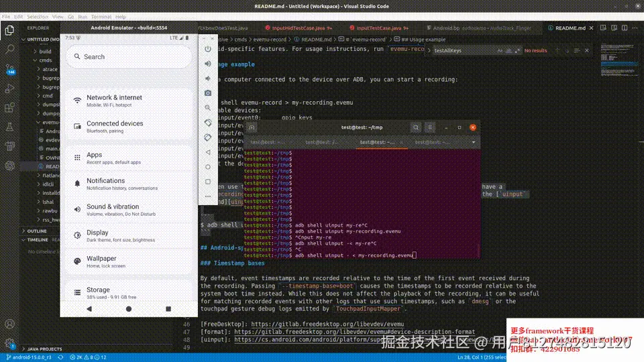Click the emulator toolbar home circle
This screenshot has width=644, height=362.
208,167
